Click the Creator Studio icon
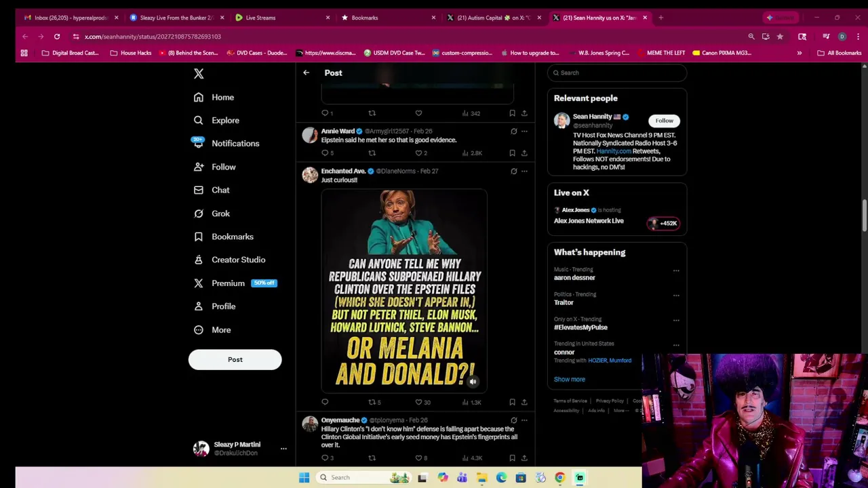 coord(199,260)
